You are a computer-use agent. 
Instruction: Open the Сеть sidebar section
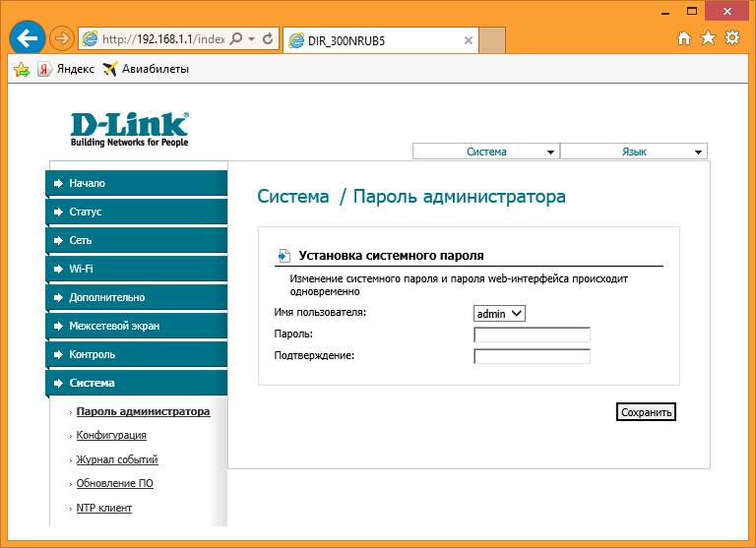pyautogui.click(x=137, y=240)
